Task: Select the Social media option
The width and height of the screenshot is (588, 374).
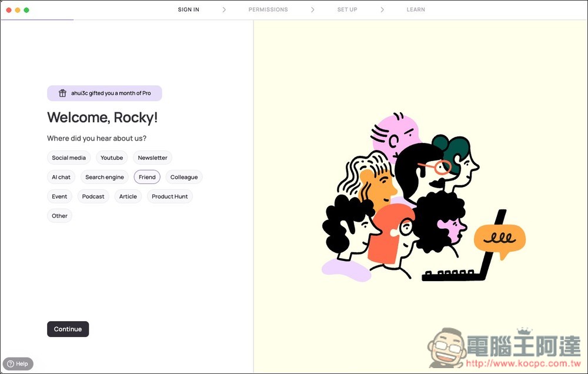Action: 69,158
